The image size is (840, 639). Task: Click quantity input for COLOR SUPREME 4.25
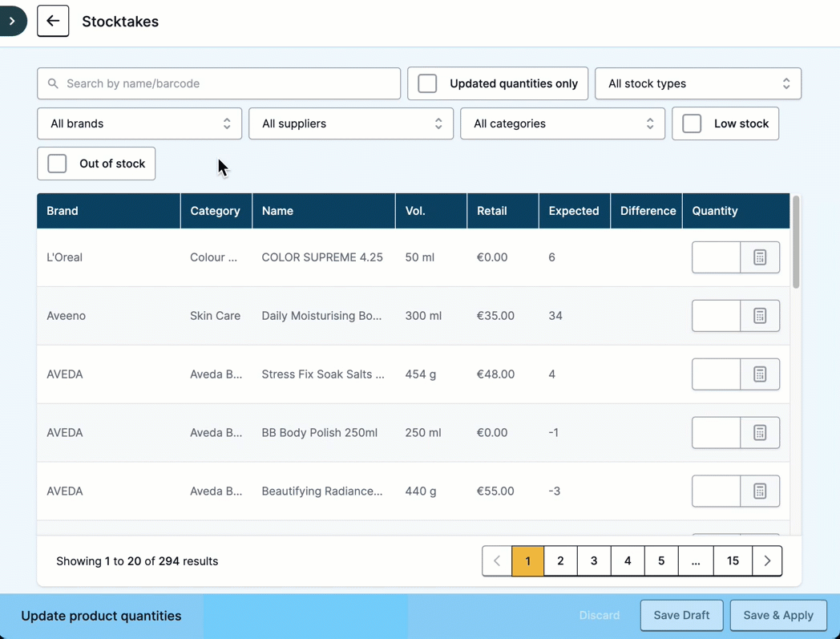pyautogui.click(x=716, y=257)
